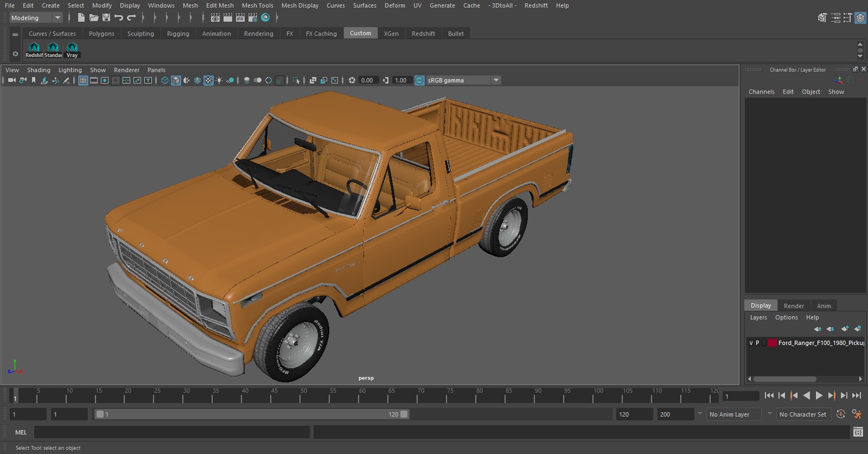This screenshot has height=454, width=868.
Task: Open the Redshift menu in menu bar
Action: pyautogui.click(x=535, y=5)
